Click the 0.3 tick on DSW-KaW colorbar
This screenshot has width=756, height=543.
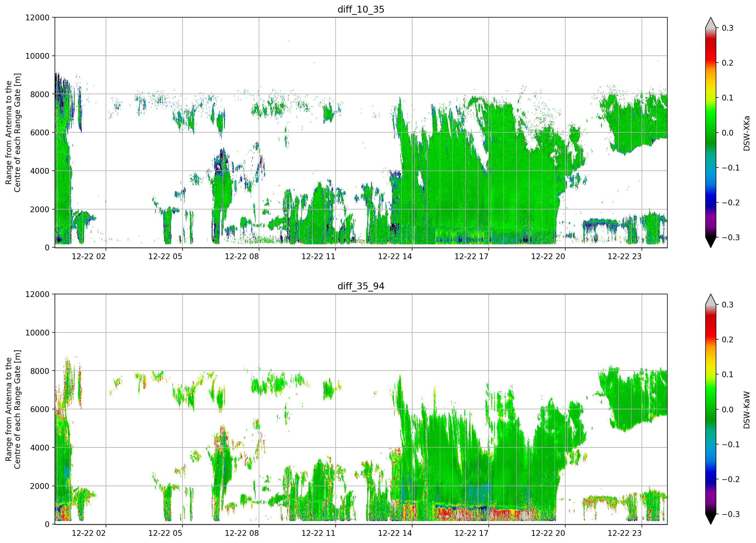728,305
